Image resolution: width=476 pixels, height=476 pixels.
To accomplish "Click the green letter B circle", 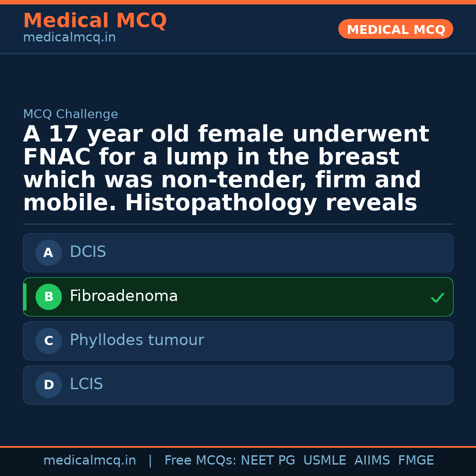I will [x=48, y=297].
